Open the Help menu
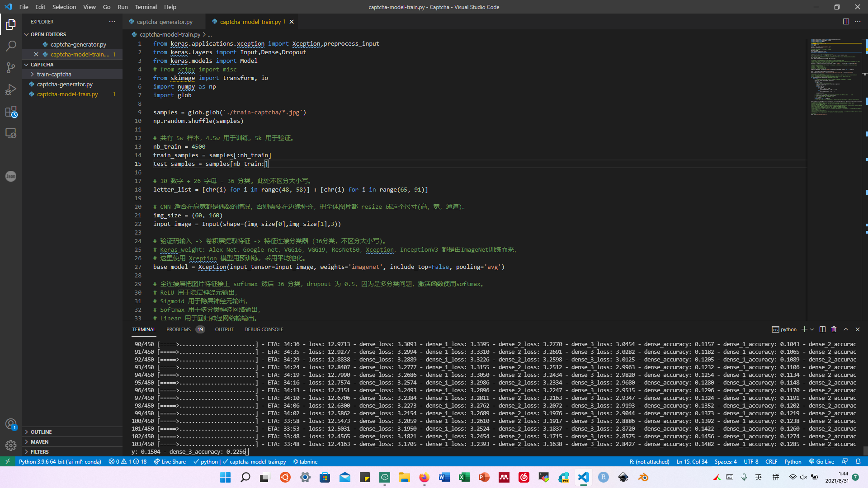Viewport: 868px width, 488px height. point(170,7)
